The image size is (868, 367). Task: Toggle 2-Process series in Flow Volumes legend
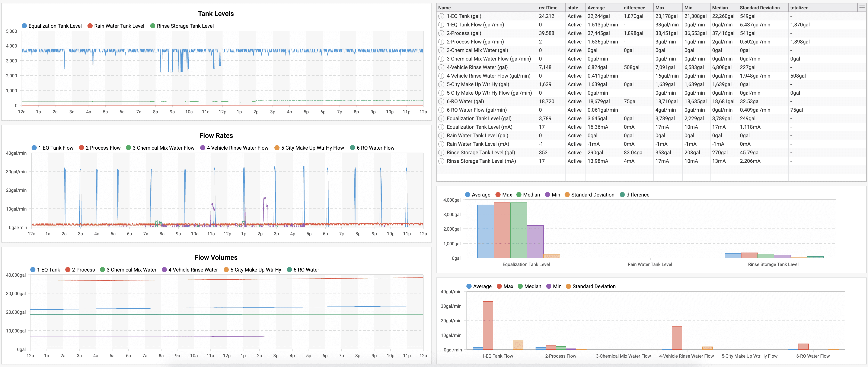tap(80, 270)
